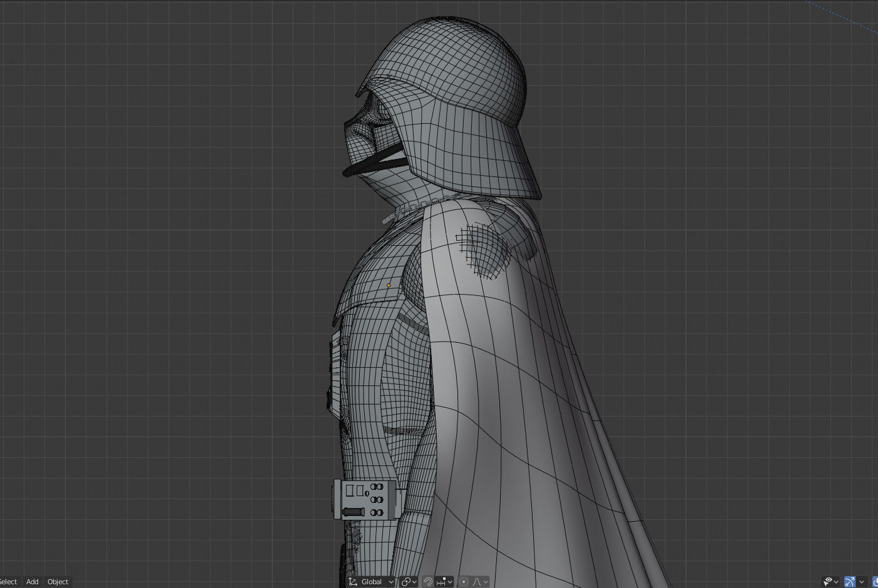This screenshot has height=588, width=878.
Task: Open the gizmo options dropdown arrow
Action: tap(862, 582)
